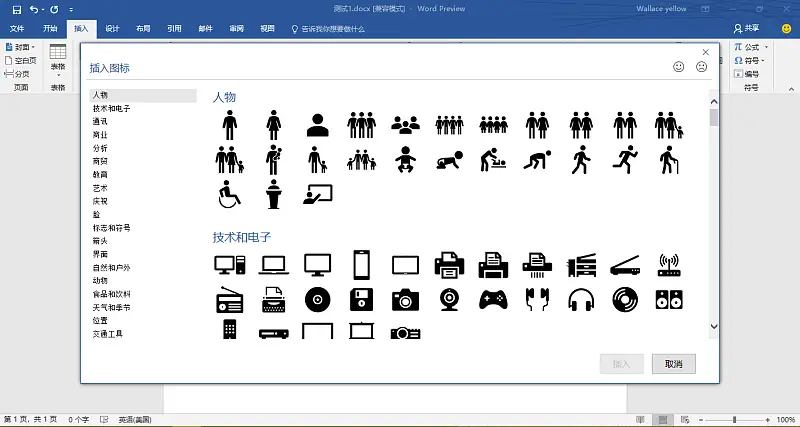The height and width of the screenshot is (427, 800).
Task: Switch to the 布局 layout tab
Action: pos(143,29)
